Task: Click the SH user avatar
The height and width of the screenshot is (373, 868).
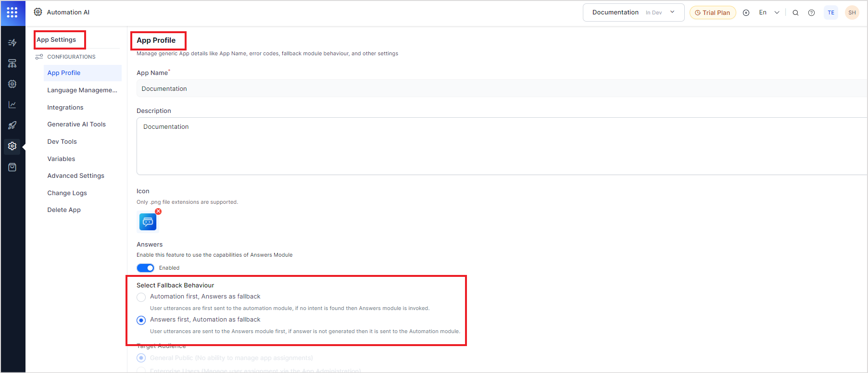Action: pos(852,13)
